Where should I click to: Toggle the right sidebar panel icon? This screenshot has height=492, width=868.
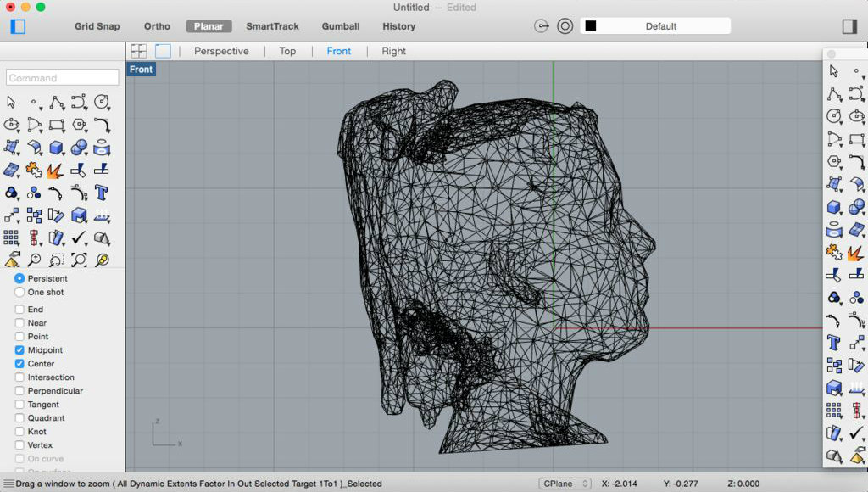[x=849, y=26]
